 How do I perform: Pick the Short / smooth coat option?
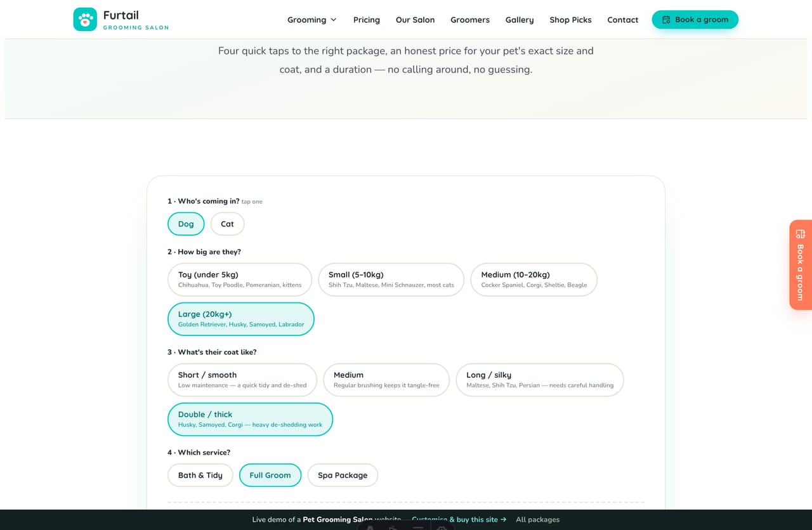[242, 380]
